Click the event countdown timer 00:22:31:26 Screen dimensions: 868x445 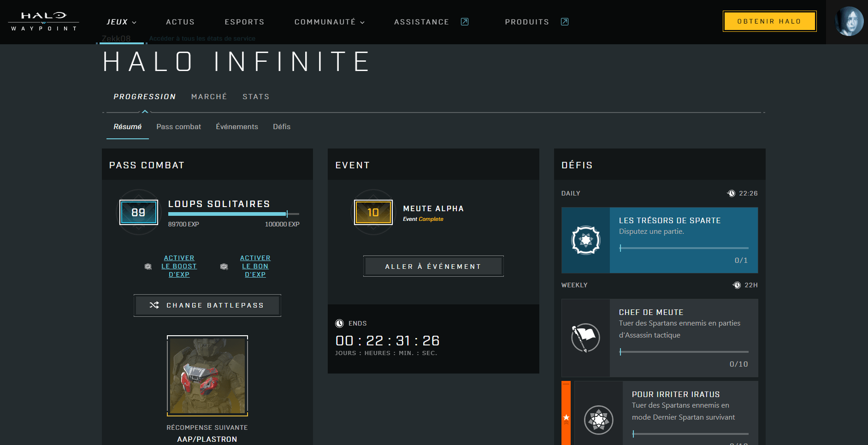(x=387, y=341)
